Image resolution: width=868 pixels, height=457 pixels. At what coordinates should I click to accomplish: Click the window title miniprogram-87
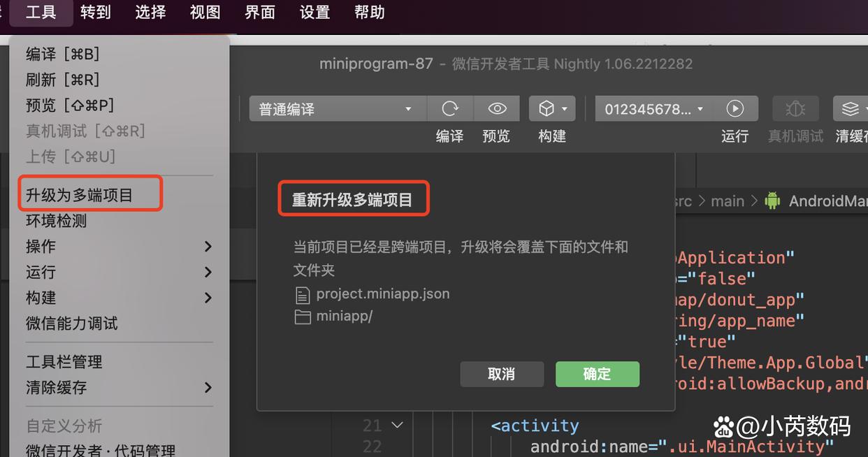pyautogui.click(x=376, y=64)
